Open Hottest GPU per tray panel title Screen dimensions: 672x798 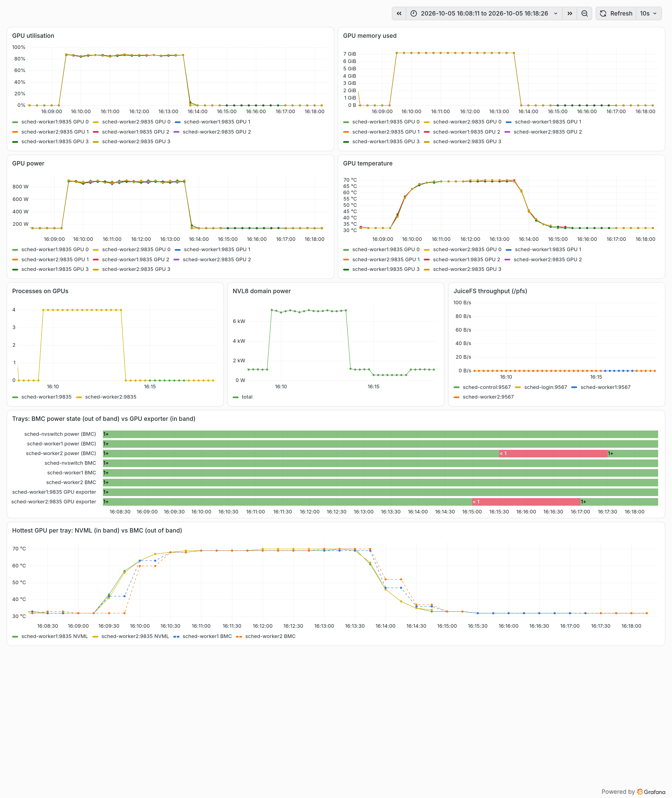tap(97, 531)
